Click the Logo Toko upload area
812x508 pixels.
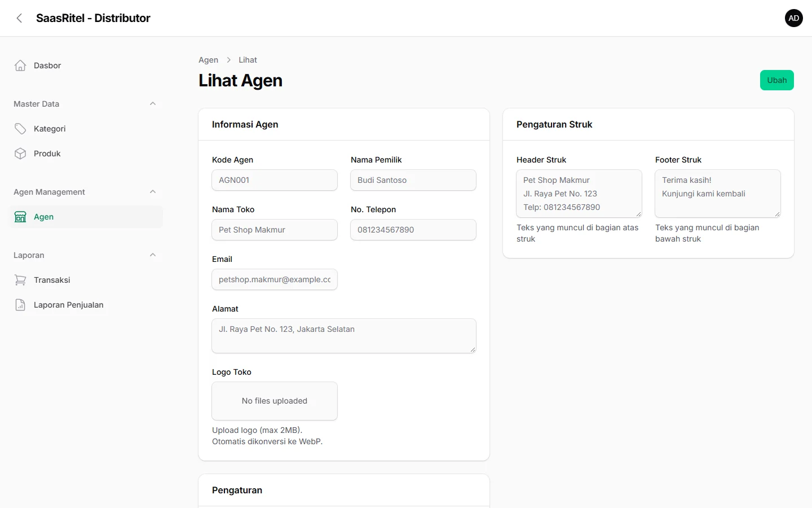pyautogui.click(x=275, y=401)
